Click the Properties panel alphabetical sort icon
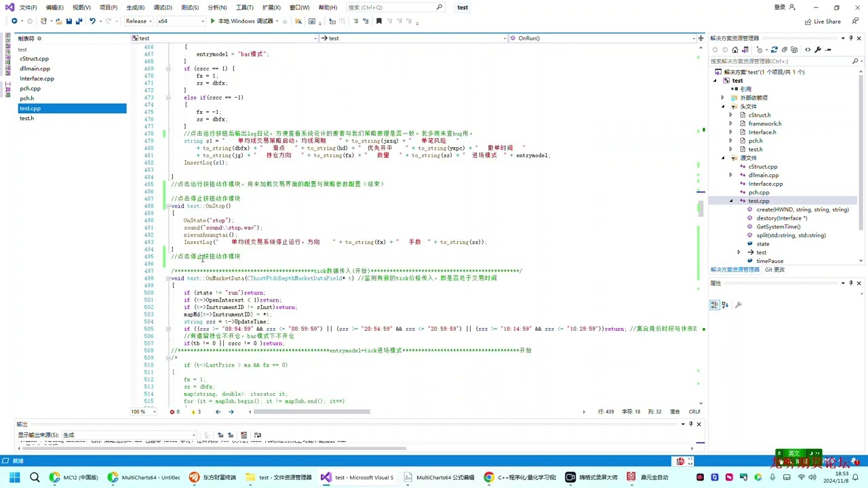 click(x=724, y=306)
